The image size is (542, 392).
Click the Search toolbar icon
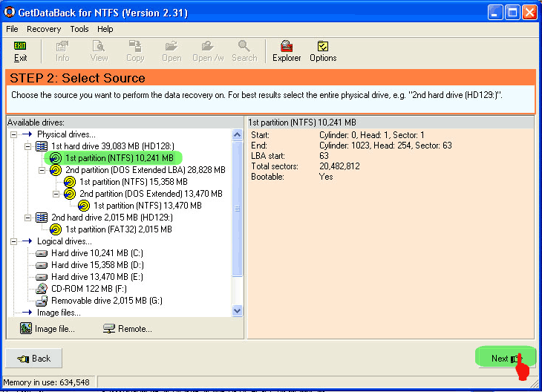(x=244, y=51)
